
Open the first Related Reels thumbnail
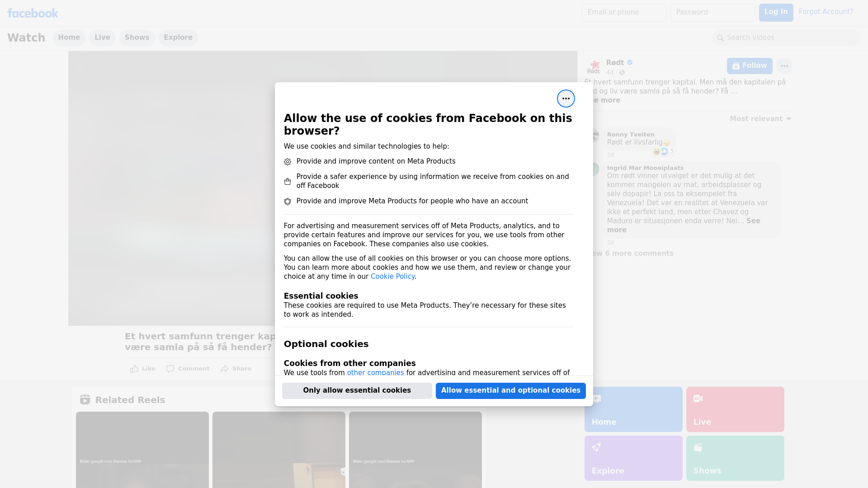tap(142, 450)
